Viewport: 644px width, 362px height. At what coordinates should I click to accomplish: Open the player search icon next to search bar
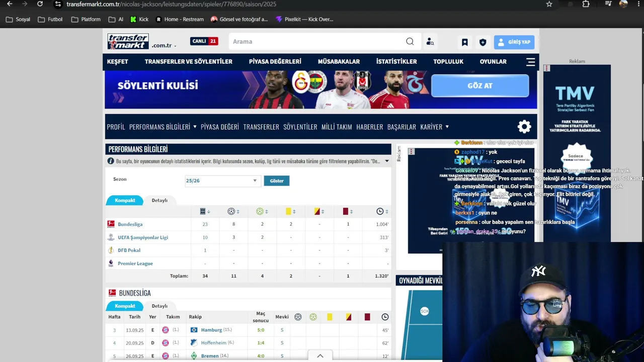point(430,42)
